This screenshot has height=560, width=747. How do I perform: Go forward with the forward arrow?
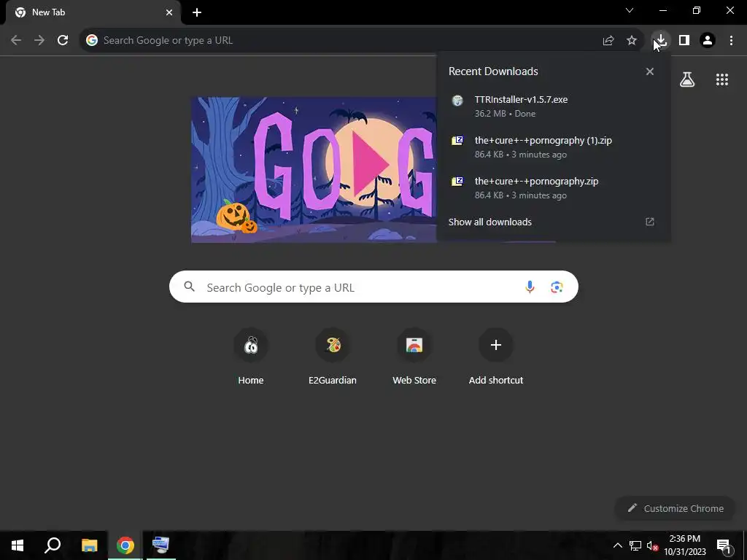(x=39, y=41)
